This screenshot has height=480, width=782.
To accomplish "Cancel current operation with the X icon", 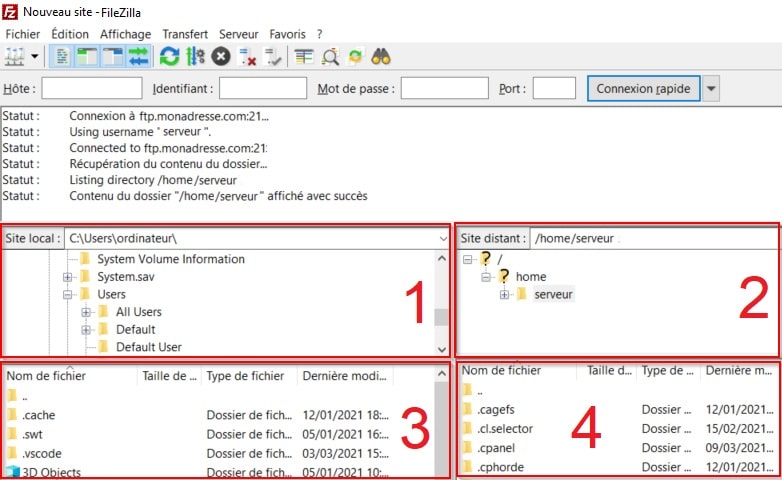I will click(x=221, y=57).
